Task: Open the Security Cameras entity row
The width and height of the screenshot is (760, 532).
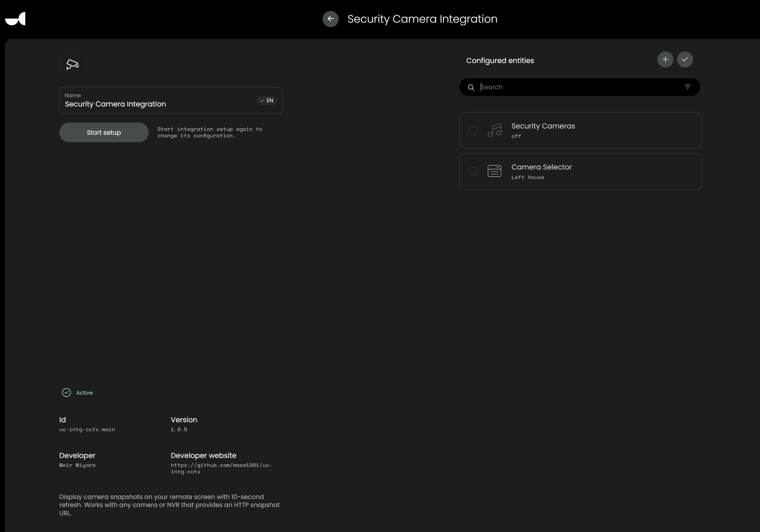Action: (x=596, y=131)
